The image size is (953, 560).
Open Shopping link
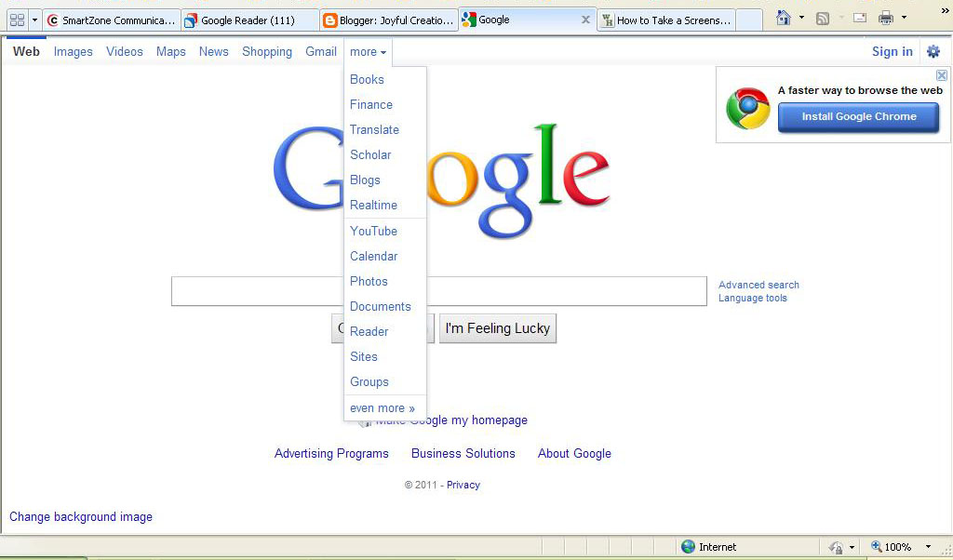point(267,51)
